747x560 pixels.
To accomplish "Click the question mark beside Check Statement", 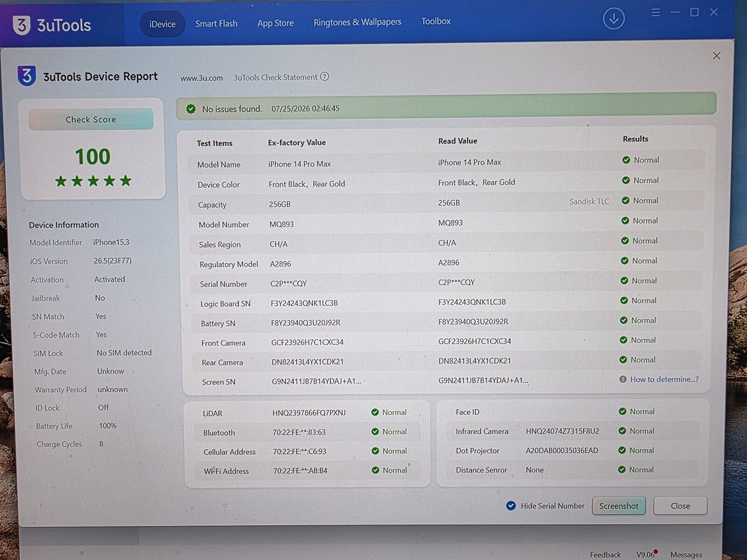I will 324,77.
